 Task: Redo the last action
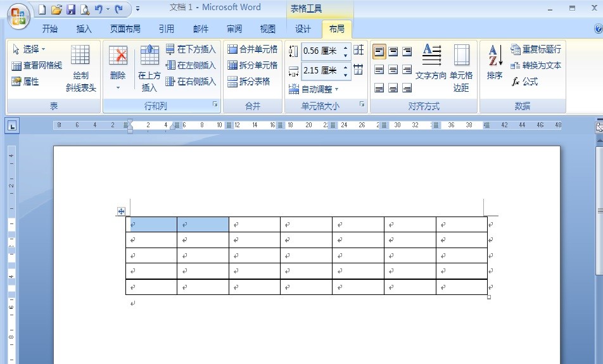(x=119, y=9)
